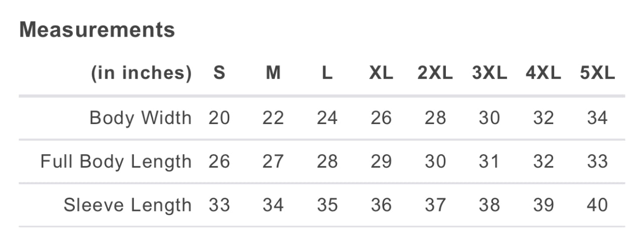Select Sleeve Length value 40 for 5XL
The width and height of the screenshot is (644, 247).
(x=597, y=205)
